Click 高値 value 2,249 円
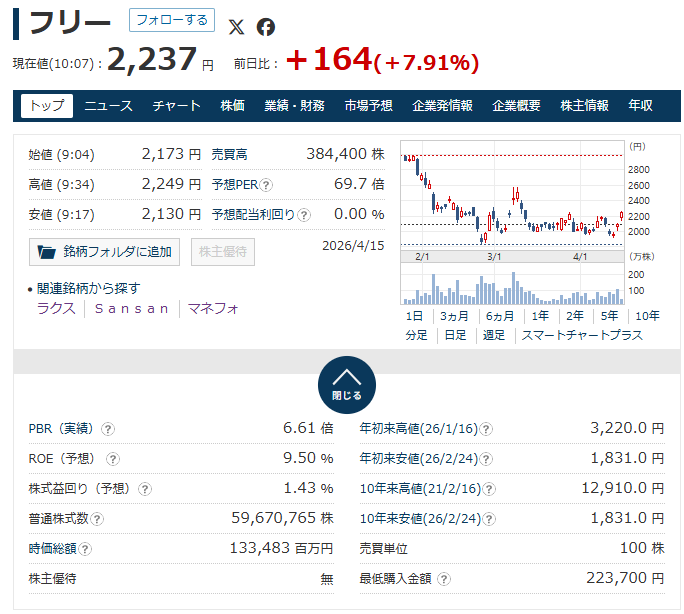Screen dimensions: 684x614 [171, 184]
